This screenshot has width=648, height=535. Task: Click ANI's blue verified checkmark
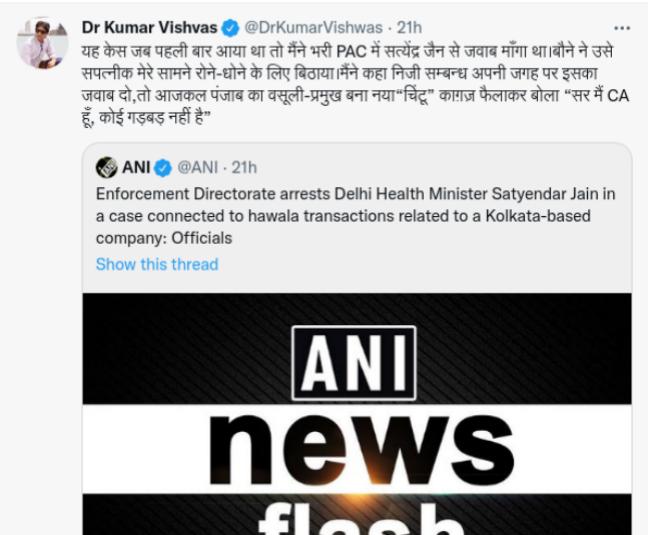[163, 168]
